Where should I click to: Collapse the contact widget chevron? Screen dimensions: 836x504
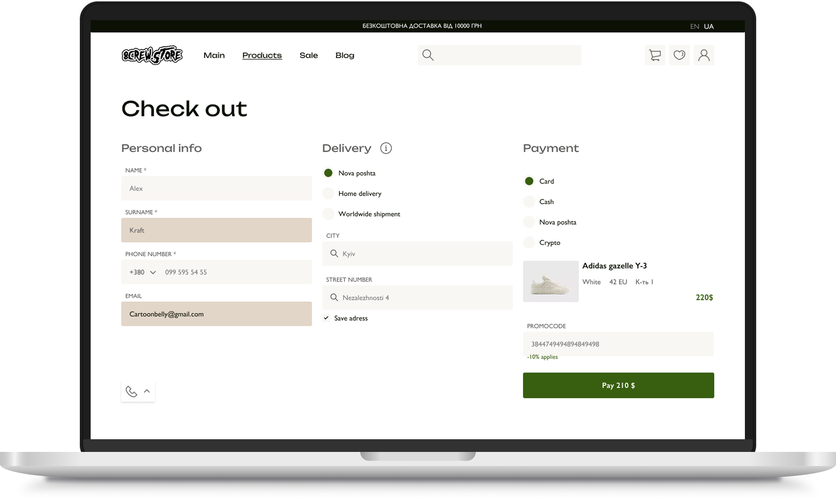pos(146,390)
